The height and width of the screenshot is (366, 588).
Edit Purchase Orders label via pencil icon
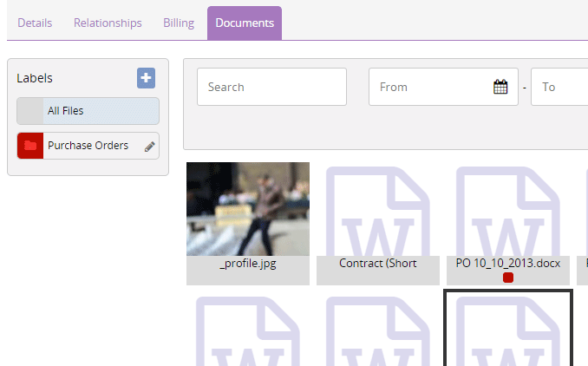point(149,147)
